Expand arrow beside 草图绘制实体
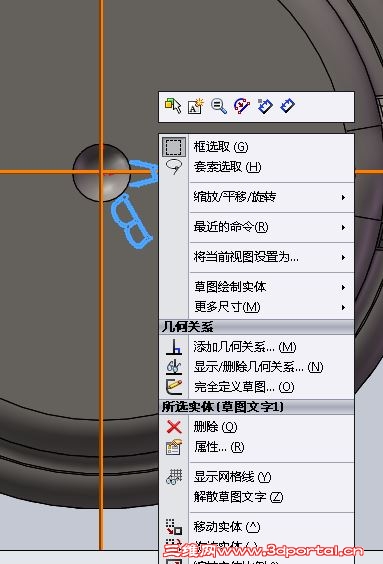383x564 pixels. (343, 287)
